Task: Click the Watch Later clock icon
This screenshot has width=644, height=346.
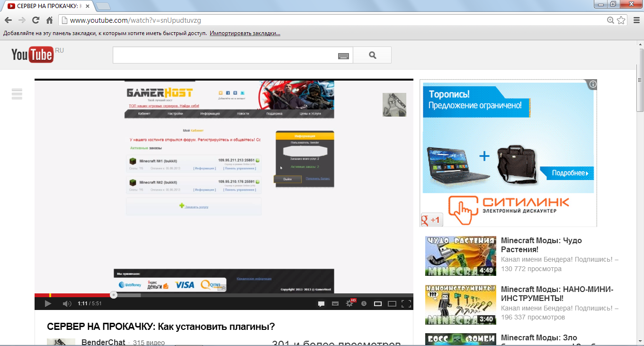Action: pos(364,303)
